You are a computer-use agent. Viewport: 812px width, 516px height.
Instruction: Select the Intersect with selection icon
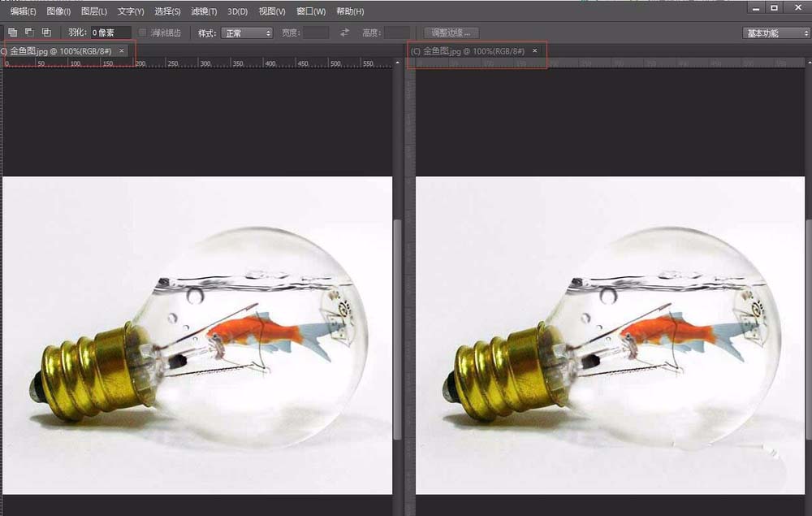coord(46,33)
